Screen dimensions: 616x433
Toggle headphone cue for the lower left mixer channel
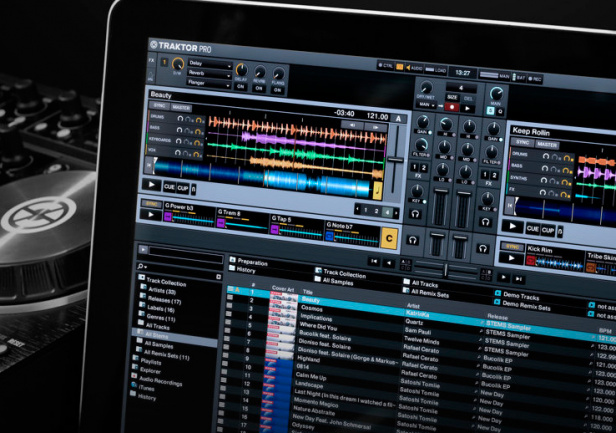412,240
